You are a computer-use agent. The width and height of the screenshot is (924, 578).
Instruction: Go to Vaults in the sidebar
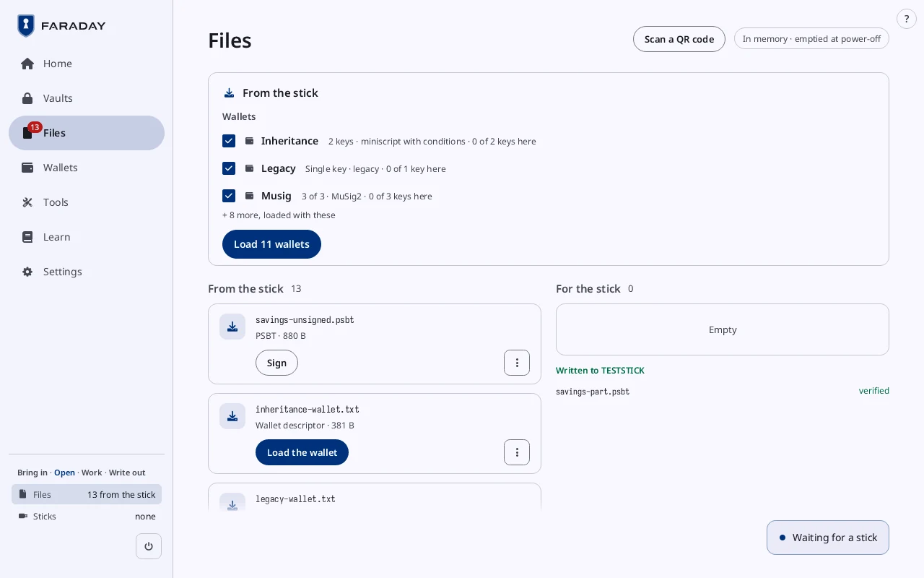tap(87, 98)
